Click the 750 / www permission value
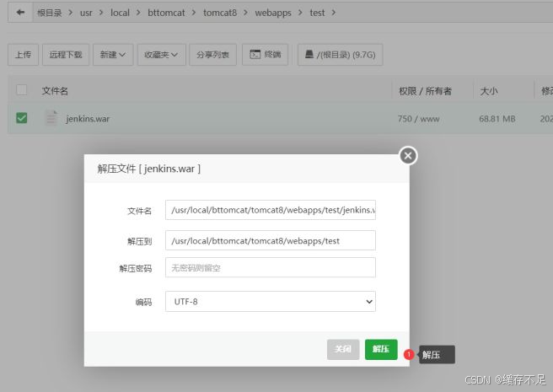This screenshot has width=553, height=392. (419, 119)
